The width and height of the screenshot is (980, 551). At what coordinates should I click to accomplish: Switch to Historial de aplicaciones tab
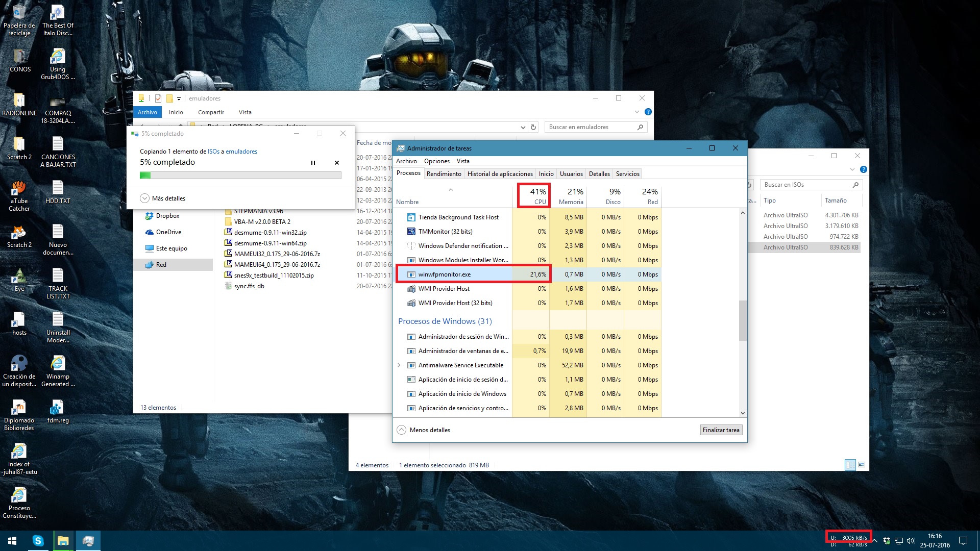point(500,174)
